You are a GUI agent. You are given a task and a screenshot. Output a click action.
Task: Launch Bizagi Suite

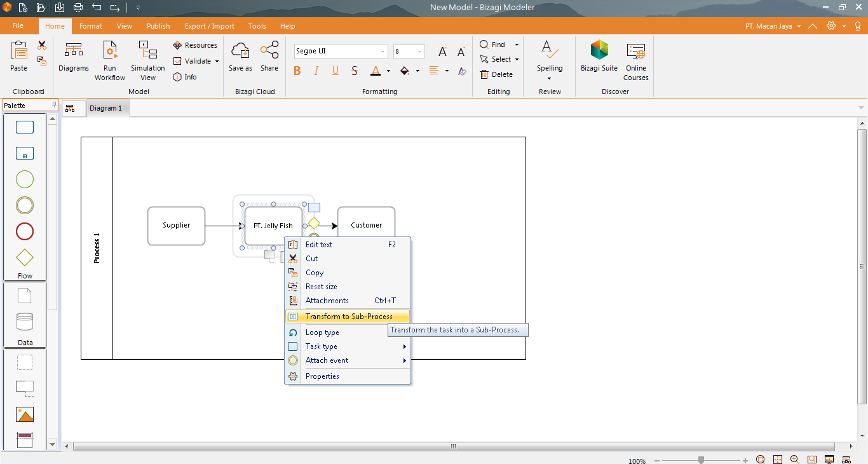tap(599, 57)
